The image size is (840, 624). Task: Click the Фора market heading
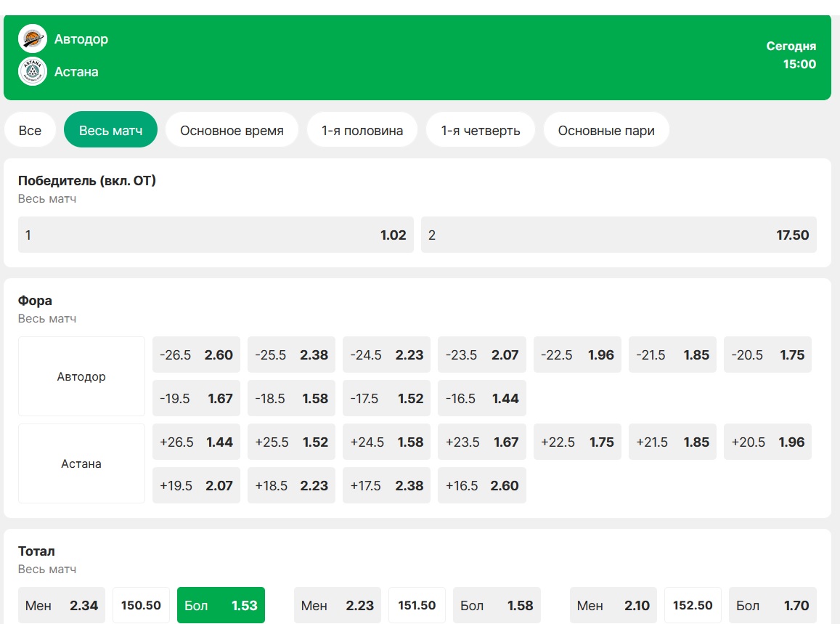click(x=35, y=300)
